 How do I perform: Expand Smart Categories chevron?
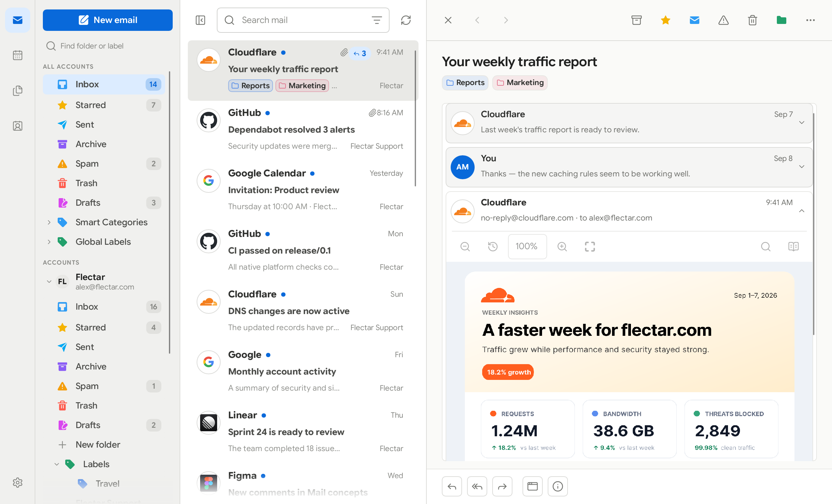coord(49,222)
